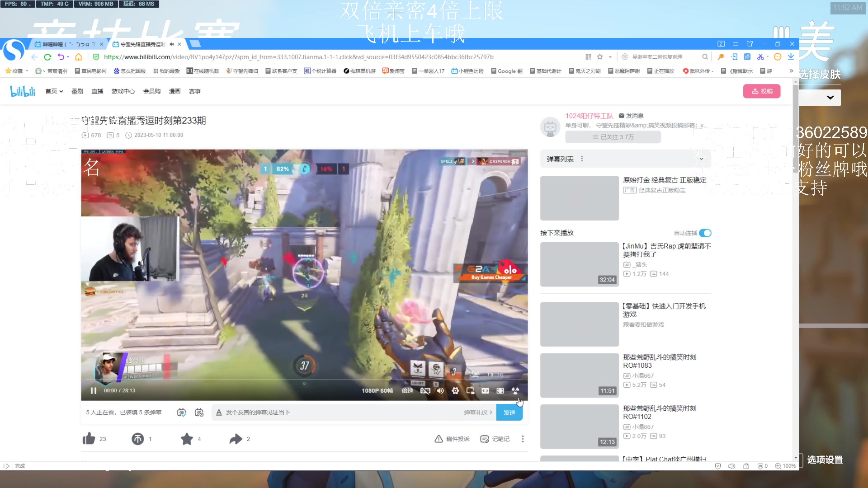The image size is (868, 488).
Task: Toggle subtitles in the video player
Action: pyautogui.click(x=425, y=391)
